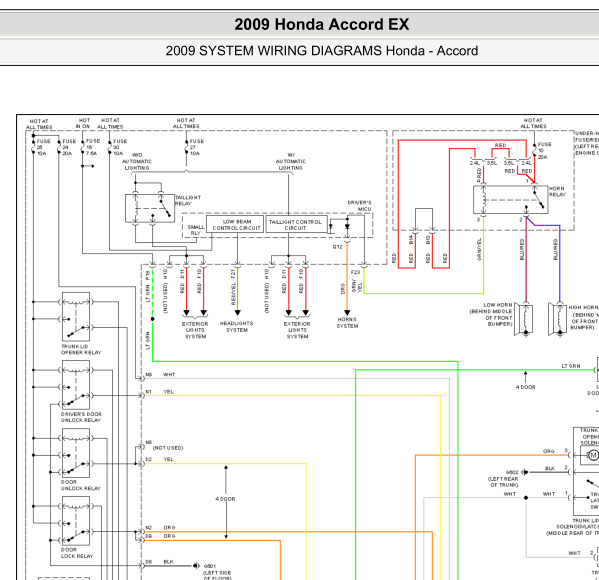Viewport: 599px width, 580px height.
Task: Click the "W/ AUTOMATIC LIGHTING" note
Action: [291, 161]
